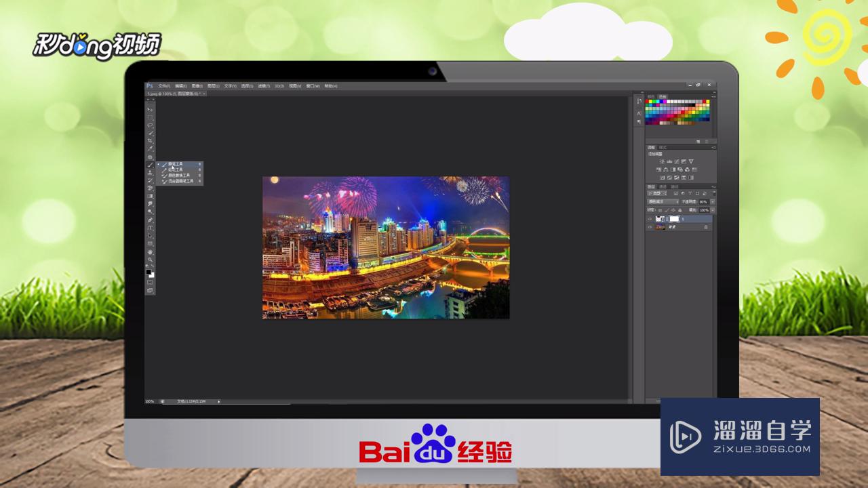
Task: Switch to the 色板 swatches tab
Action: [x=663, y=96]
